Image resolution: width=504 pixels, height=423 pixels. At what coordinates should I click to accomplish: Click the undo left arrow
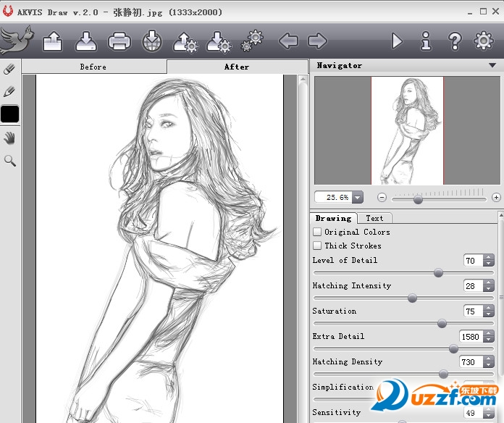[288, 41]
